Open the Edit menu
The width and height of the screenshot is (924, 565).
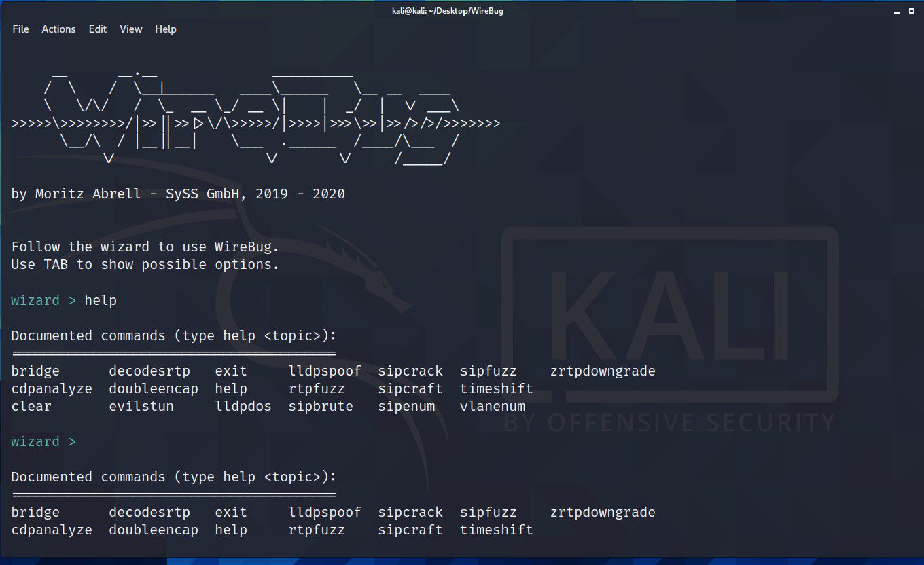pyautogui.click(x=98, y=29)
